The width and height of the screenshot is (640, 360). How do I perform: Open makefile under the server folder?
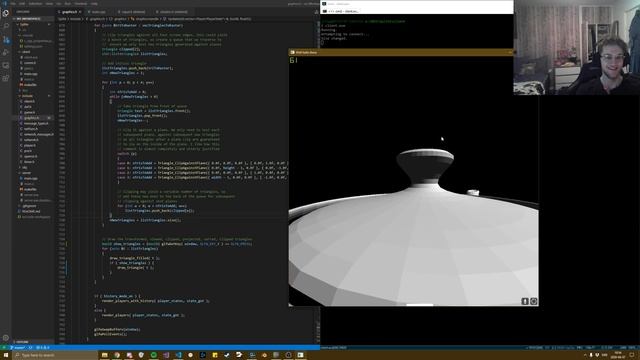30,189
